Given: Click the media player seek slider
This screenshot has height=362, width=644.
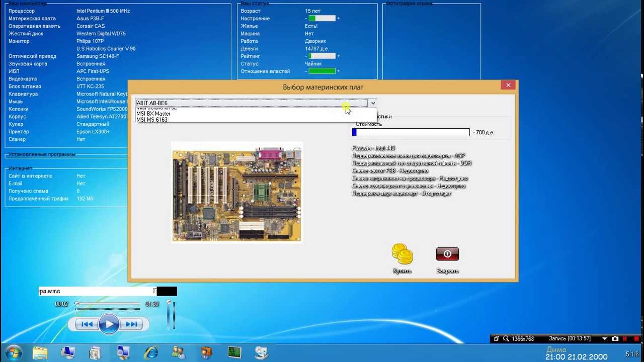Looking at the screenshot, I should (108, 304).
